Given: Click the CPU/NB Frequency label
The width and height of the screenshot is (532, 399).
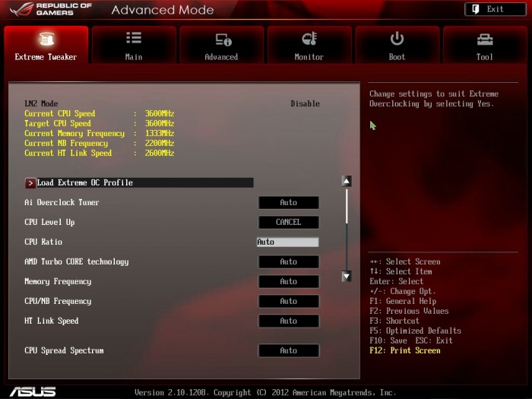Looking at the screenshot, I should (58, 301).
